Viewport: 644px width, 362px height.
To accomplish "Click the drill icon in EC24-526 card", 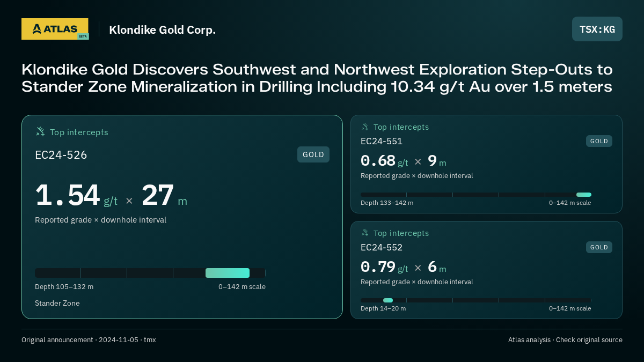I will click(x=40, y=131).
